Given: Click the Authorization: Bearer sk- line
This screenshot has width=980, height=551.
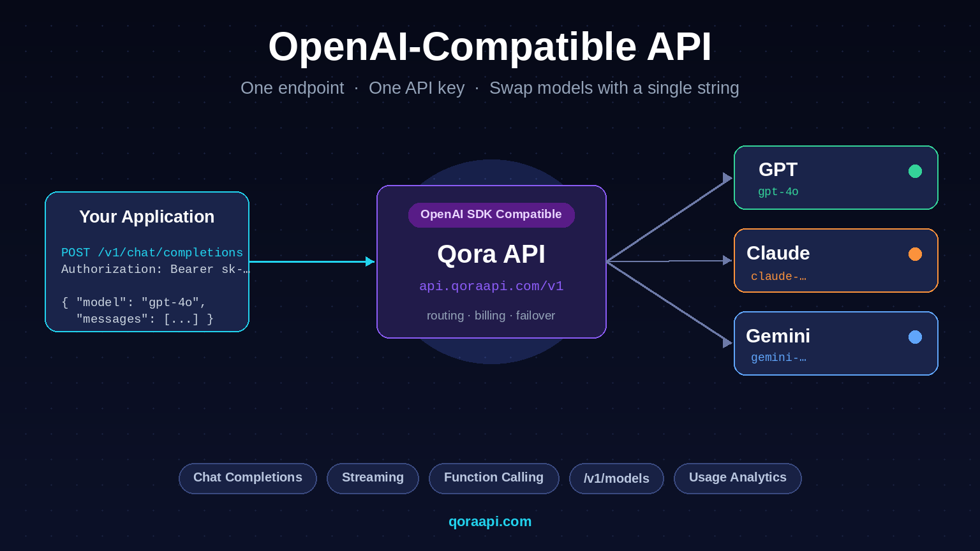Looking at the screenshot, I should pyautogui.click(x=155, y=269).
